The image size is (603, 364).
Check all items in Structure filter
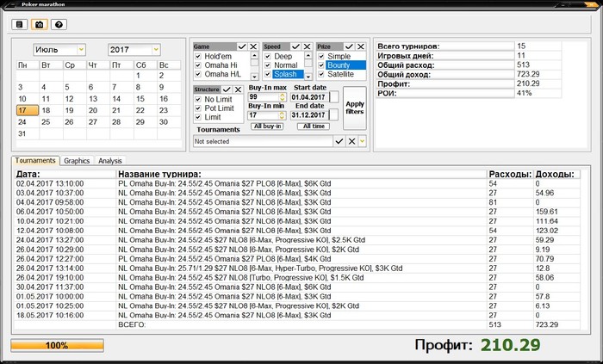[227, 89]
